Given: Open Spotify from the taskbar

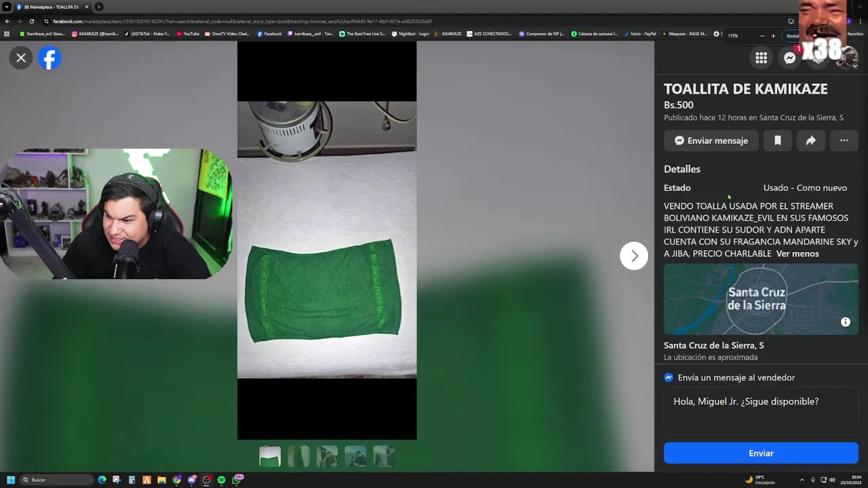Looking at the screenshot, I should [x=221, y=480].
